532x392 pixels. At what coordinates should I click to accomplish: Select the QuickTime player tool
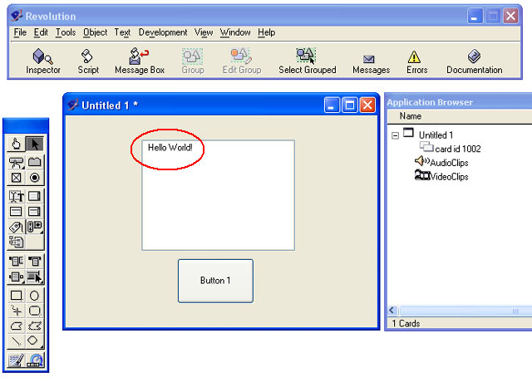coord(35,360)
